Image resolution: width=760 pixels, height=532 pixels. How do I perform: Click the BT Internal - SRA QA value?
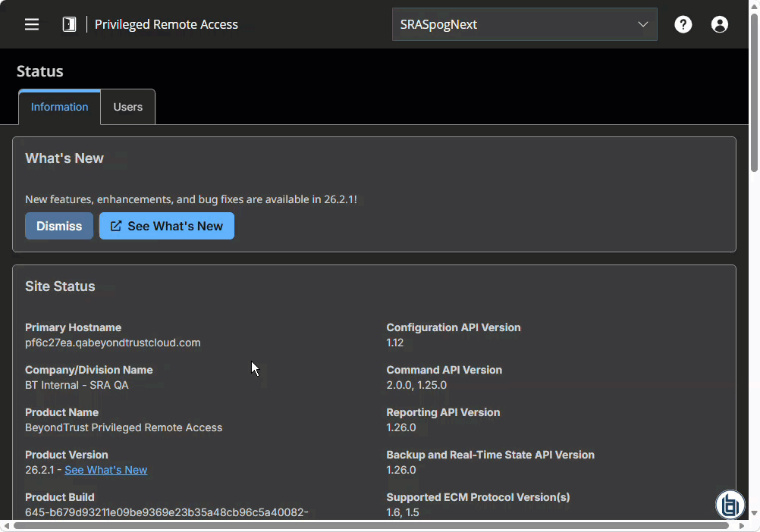[77, 385]
